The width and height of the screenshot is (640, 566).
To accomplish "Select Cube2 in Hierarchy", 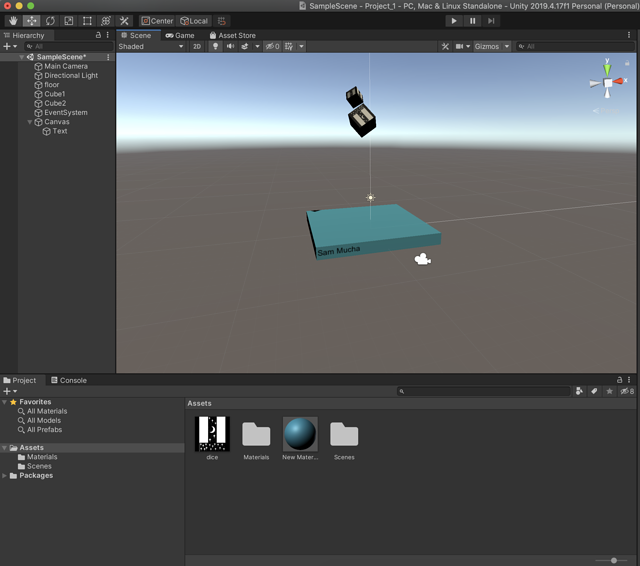I will (55, 103).
